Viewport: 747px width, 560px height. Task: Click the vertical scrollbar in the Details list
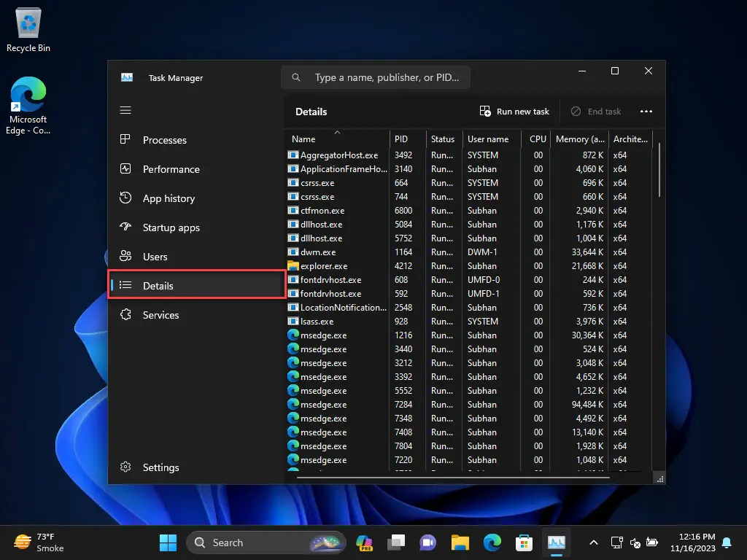click(659, 170)
